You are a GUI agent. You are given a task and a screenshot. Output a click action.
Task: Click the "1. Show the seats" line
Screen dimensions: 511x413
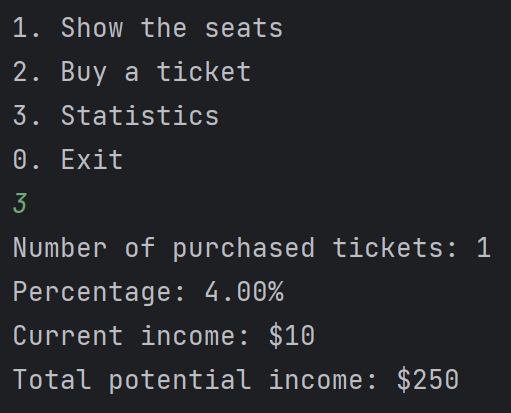click(x=148, y=28)
